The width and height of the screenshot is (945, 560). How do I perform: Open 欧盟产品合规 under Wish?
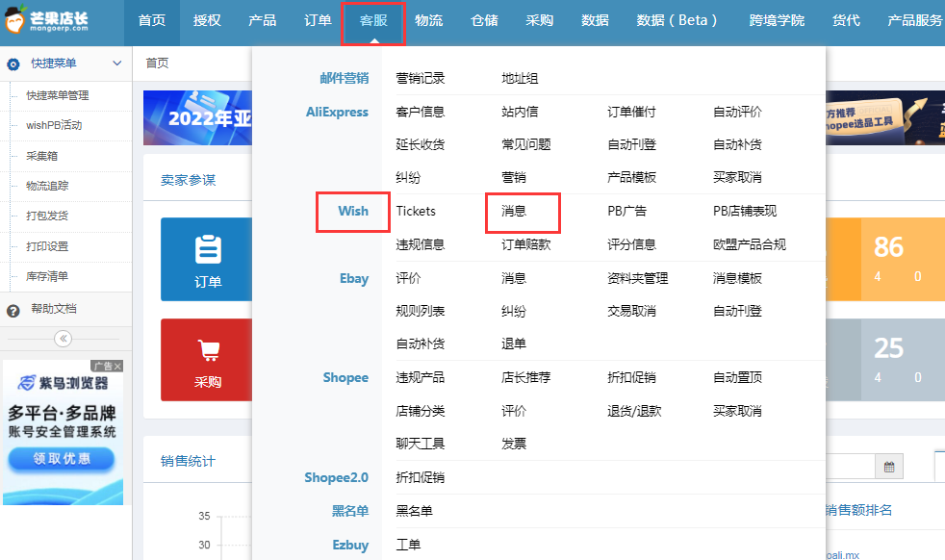tap(749, 244)
